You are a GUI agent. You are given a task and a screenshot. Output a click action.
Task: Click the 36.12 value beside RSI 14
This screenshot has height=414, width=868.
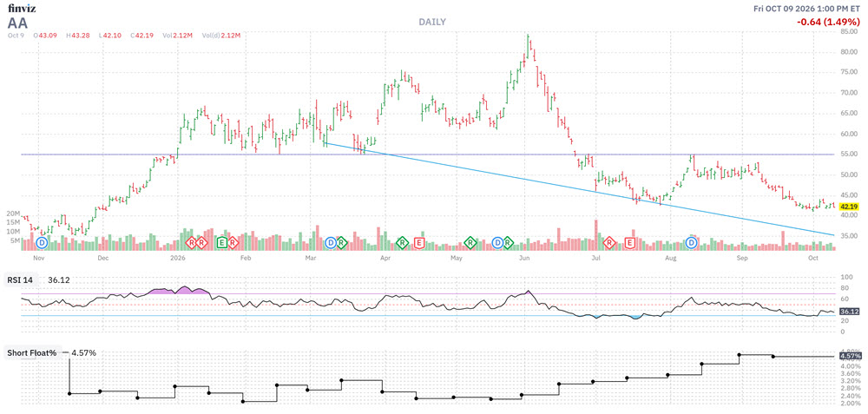click(x=57, y=280)
